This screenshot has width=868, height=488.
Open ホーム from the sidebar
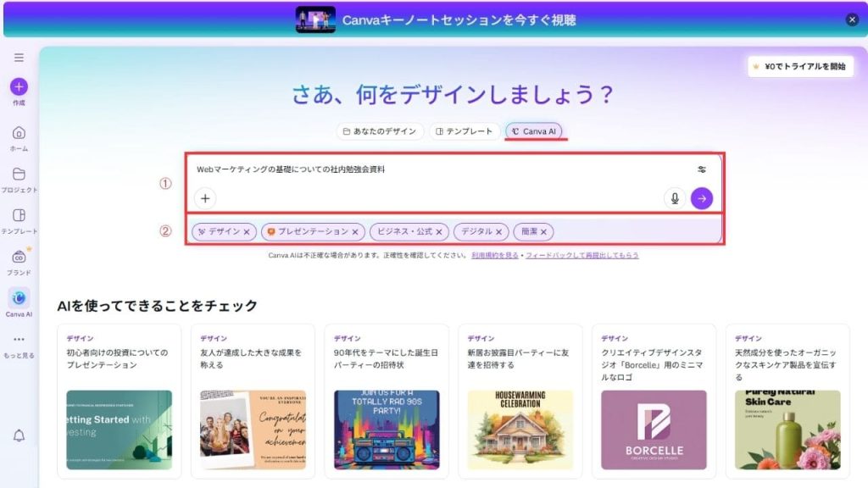tap(19, 133)
